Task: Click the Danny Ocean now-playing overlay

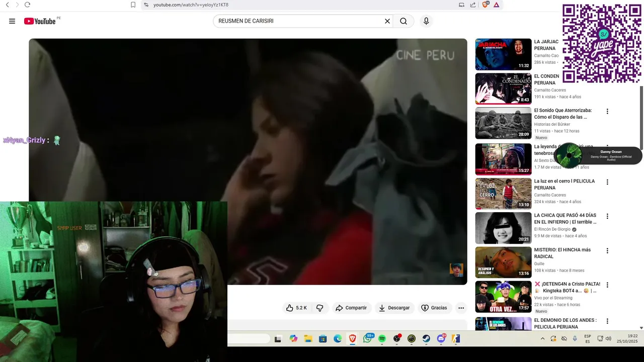Action: [599, 155]
